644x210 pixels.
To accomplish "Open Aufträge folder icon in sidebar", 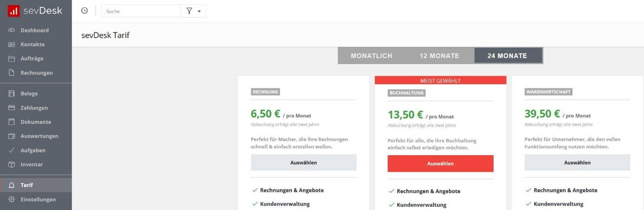I will pos(12,59).
